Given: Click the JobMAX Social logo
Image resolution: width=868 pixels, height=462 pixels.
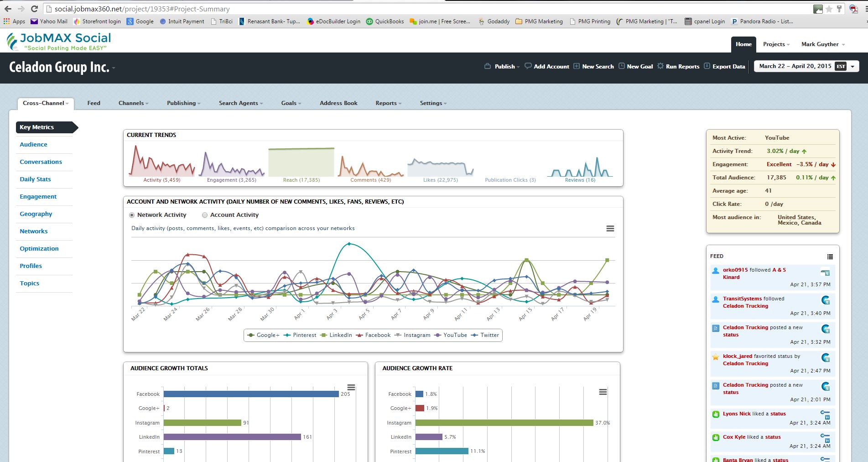Looking at the screenshot, I should 59,42.
